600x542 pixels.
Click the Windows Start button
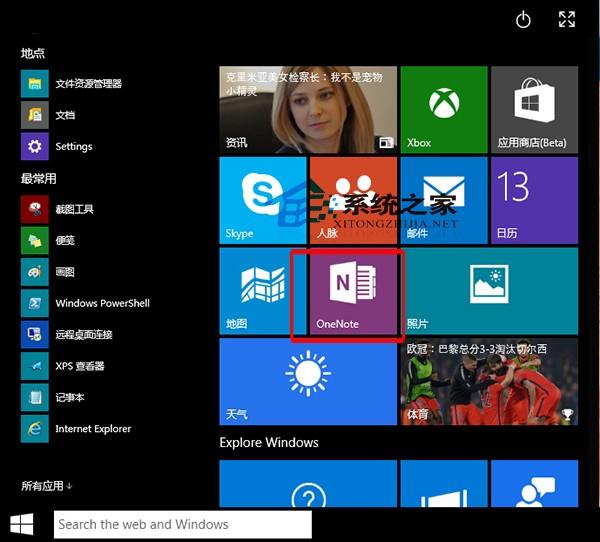click(21, 524)
